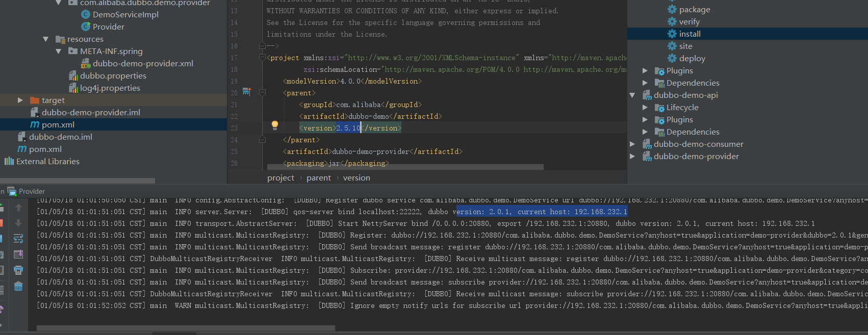Collapse the project tag fold marker on line 17

pos(262,57)
